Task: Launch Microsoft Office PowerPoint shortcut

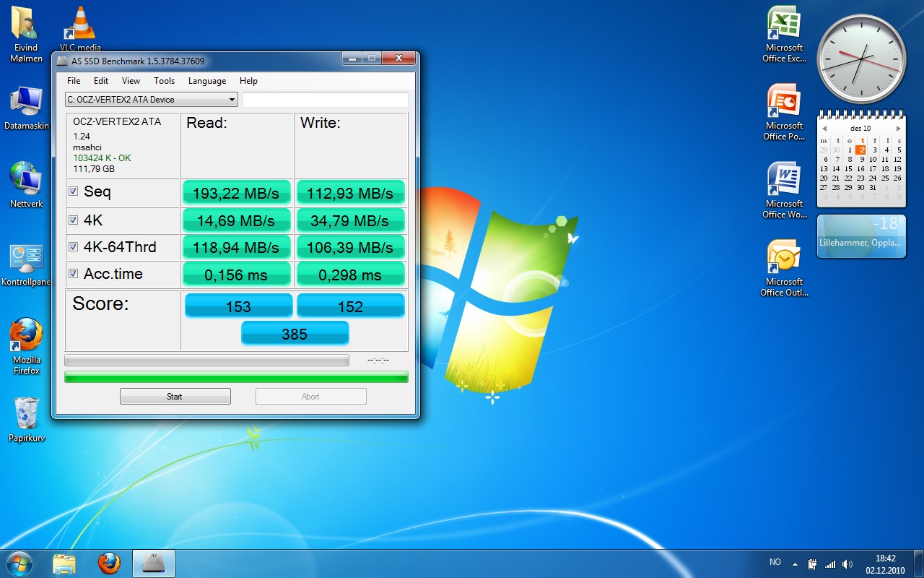Action: 785,112
